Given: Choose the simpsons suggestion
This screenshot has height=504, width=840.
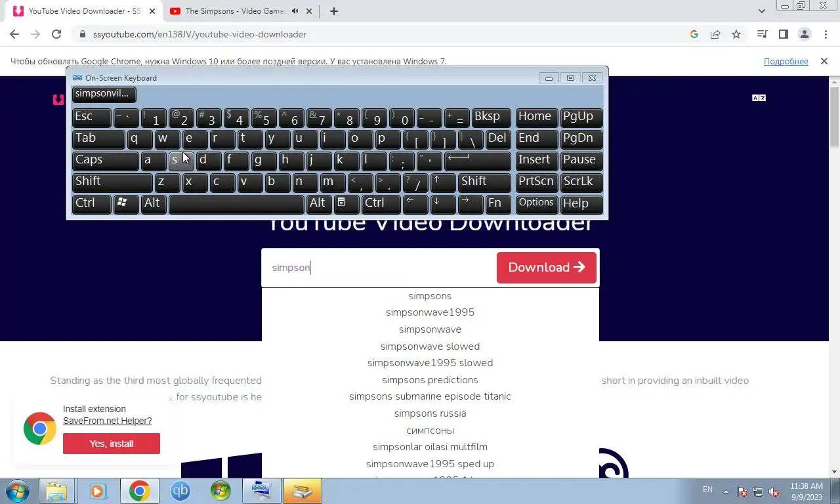Looking at the screenshot, I should [430, 296].
